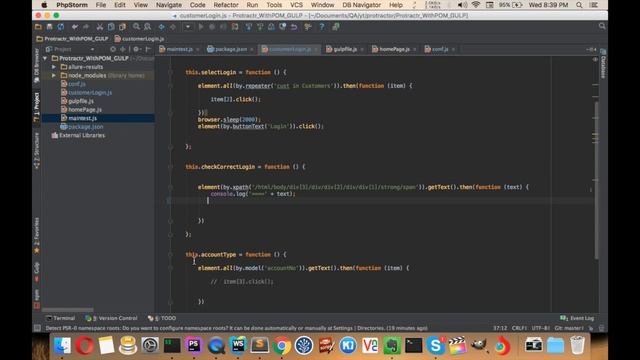Click the Open folder toolbar icon
This screenshot has height=360, width=640.
(38, 27)
